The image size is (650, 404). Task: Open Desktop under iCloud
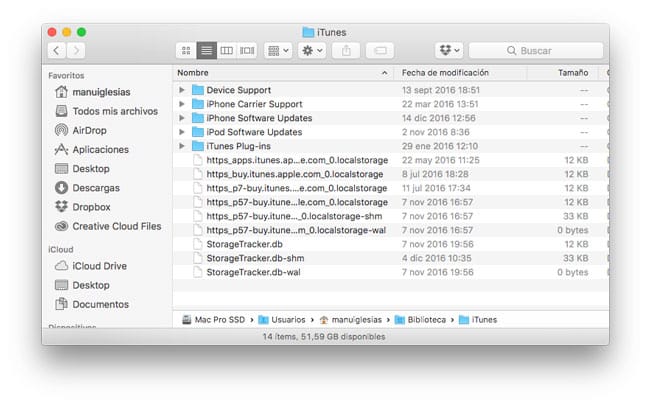point(82,285)
